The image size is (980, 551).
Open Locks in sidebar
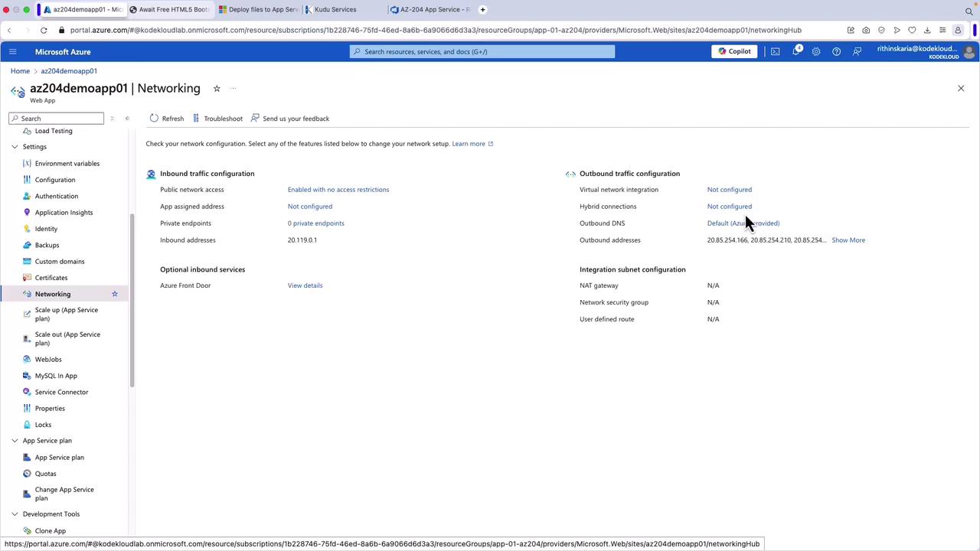[43, 425]
